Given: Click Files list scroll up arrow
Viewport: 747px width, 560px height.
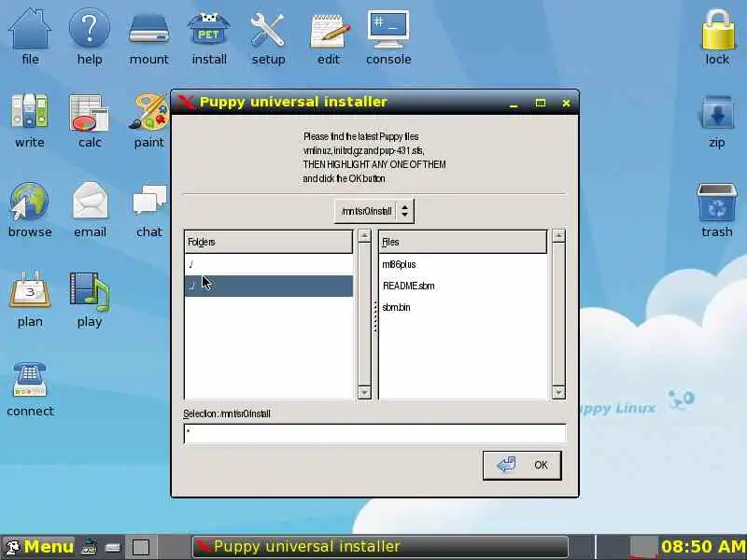Looking at the screenshot, I should pyautogui.click(x=558, y=236).
